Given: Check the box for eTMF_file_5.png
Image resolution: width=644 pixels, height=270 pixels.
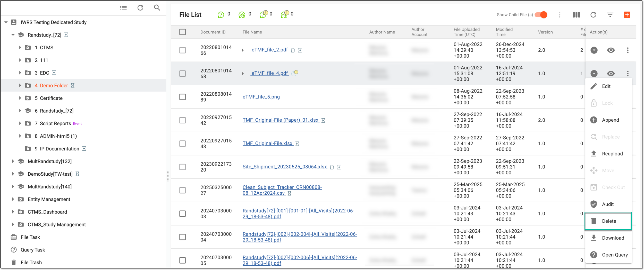Looking at the screenshot, I should pos(183,97).
